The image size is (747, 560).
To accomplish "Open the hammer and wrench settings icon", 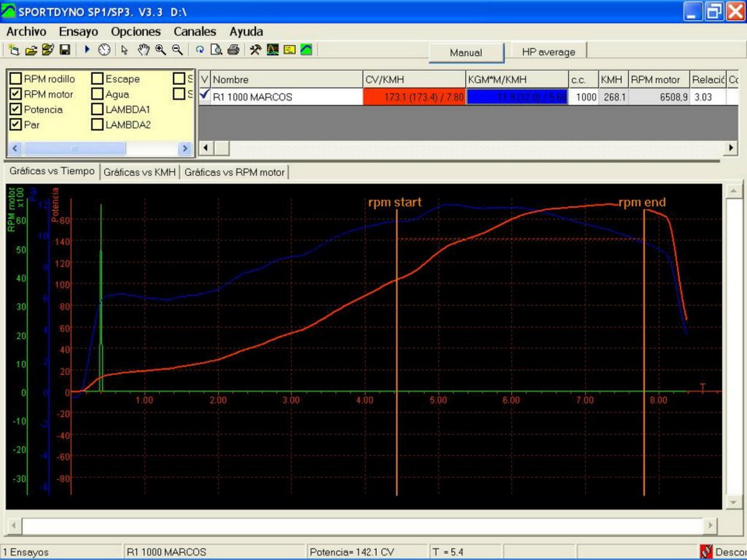I will [255, 50].
